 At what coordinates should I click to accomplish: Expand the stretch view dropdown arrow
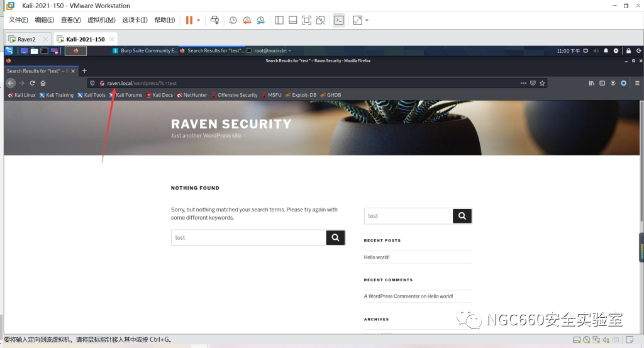(x=367, y=20)
